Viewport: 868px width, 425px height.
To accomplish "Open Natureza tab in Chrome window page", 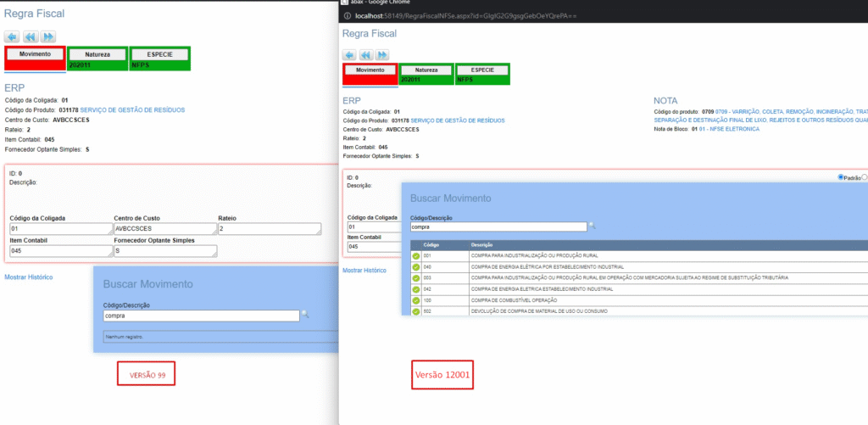I will pyautogui.click(x=426, y=70).
